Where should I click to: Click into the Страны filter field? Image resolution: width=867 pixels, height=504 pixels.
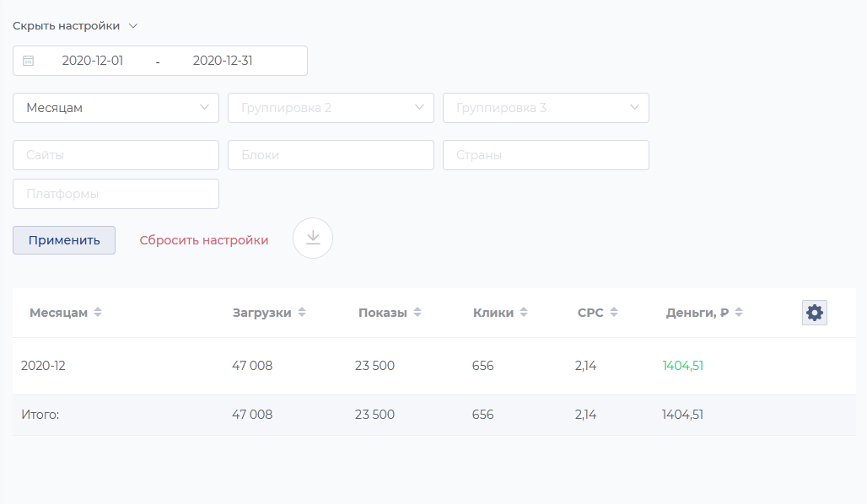(x=546, y=155)
